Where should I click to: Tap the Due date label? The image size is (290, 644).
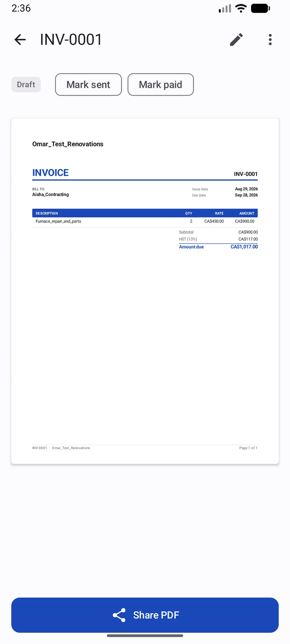tap(199, 195)
